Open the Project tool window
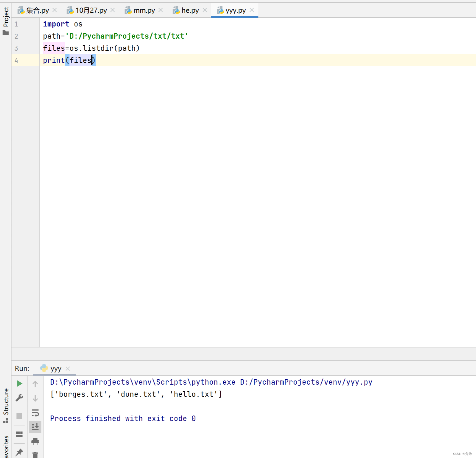Screen dimensions: 476x458 pos(6,17)
